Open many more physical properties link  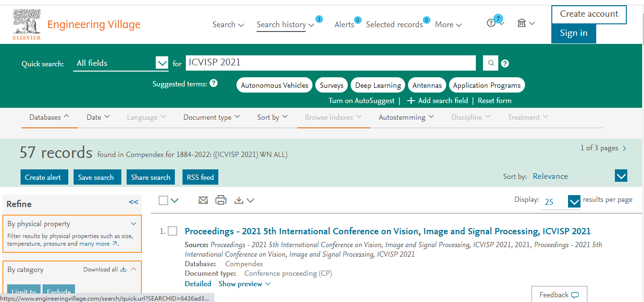(98, 244)
